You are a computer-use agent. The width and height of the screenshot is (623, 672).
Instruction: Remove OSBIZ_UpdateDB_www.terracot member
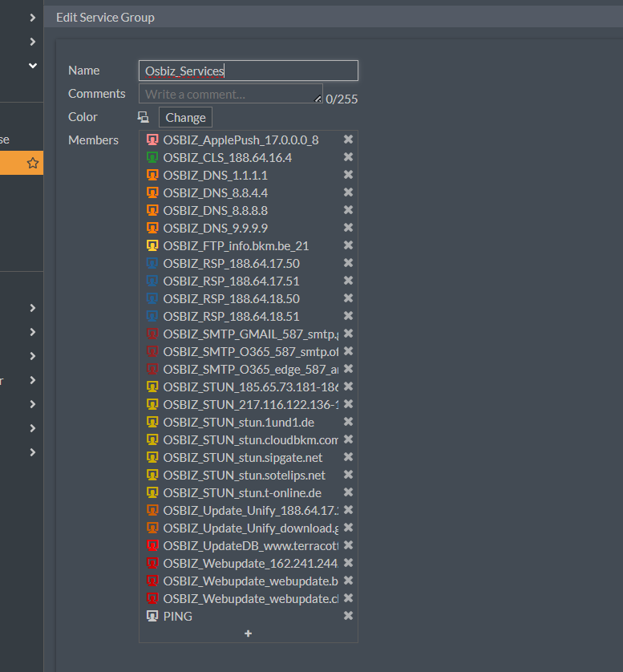pyautogui.click(x=348, y=544)
